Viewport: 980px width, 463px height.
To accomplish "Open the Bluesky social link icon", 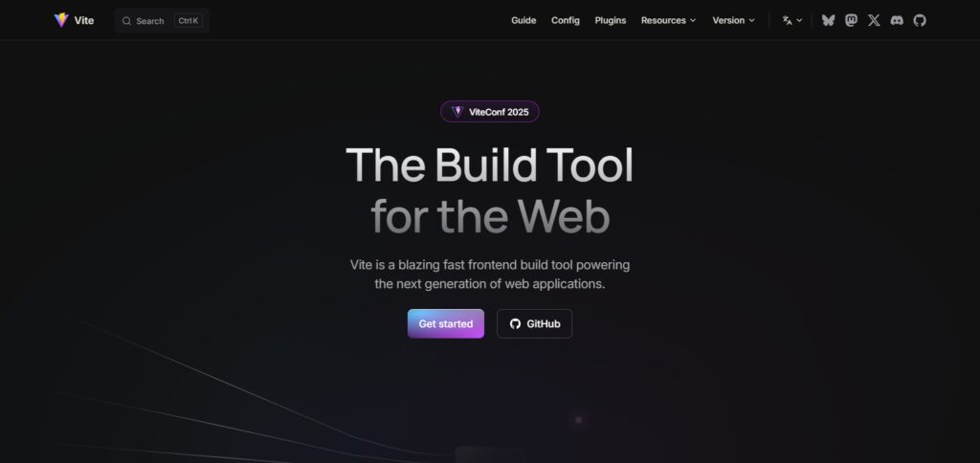I will [x=828, y=21].
